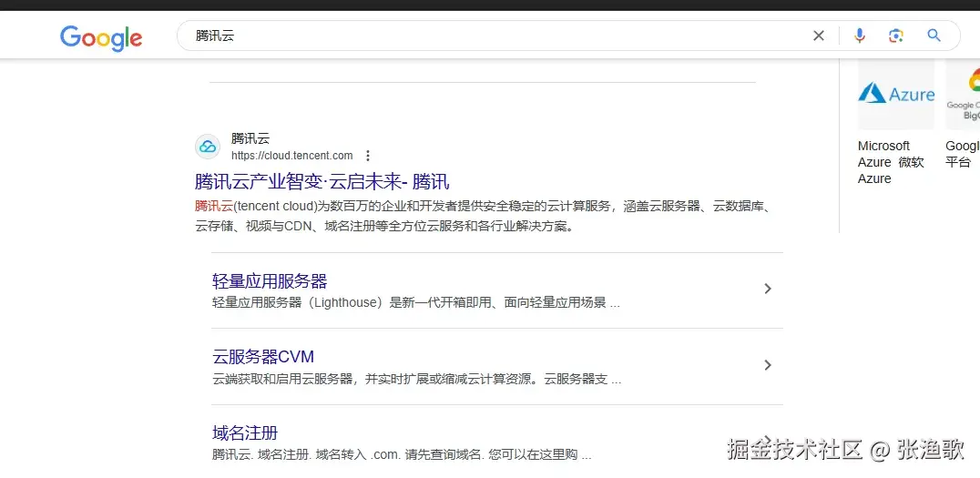Screen dimensions: 980x478
Task: Click the Google logo
Action: tap(101, 37)
